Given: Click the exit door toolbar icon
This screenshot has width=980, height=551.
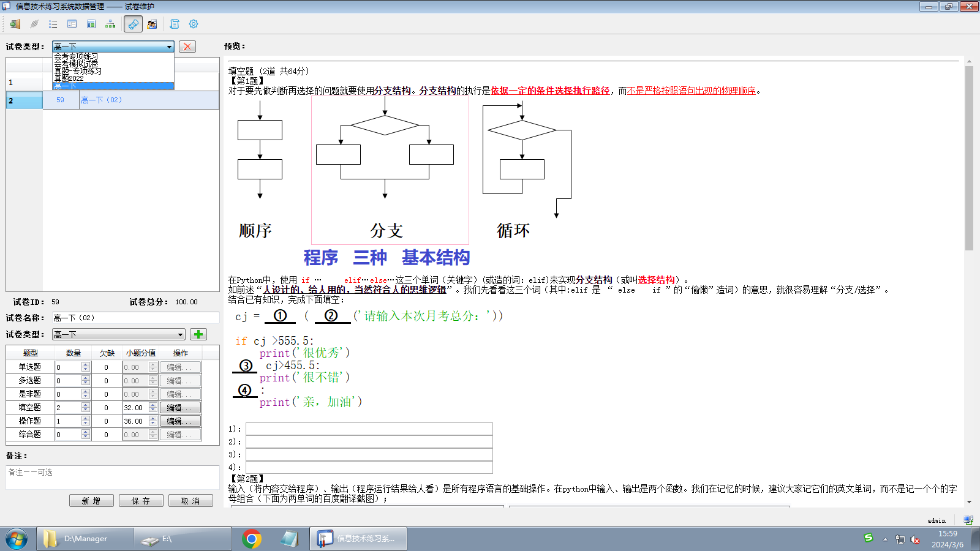Looking at the screenshot, I should 15,24.
